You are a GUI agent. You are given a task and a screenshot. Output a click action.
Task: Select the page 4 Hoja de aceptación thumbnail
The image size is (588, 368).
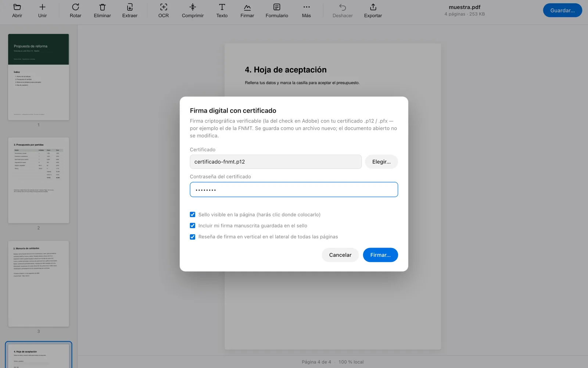pyautogui.click(x=39, y=355)
